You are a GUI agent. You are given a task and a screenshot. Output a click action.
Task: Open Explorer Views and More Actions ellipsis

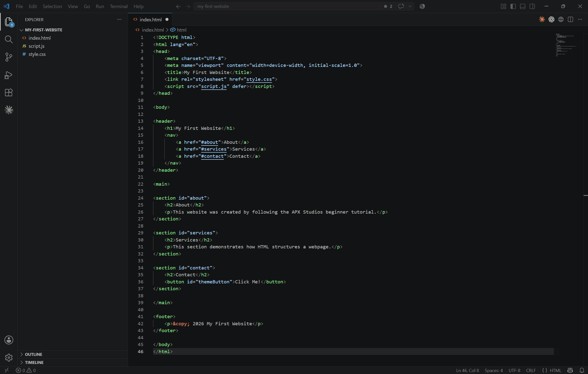119,19
